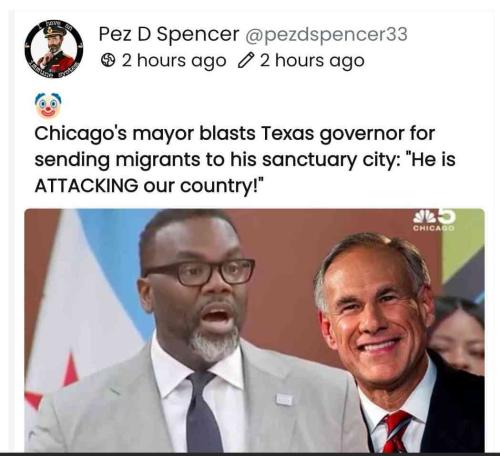Open the edited time beside the pencil
500x456 pixels.
(x=312, y=61)
